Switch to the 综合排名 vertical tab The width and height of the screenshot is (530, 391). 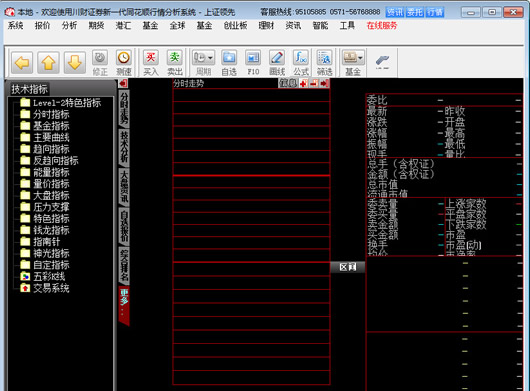pyautogui.click(x=124, y=266)
